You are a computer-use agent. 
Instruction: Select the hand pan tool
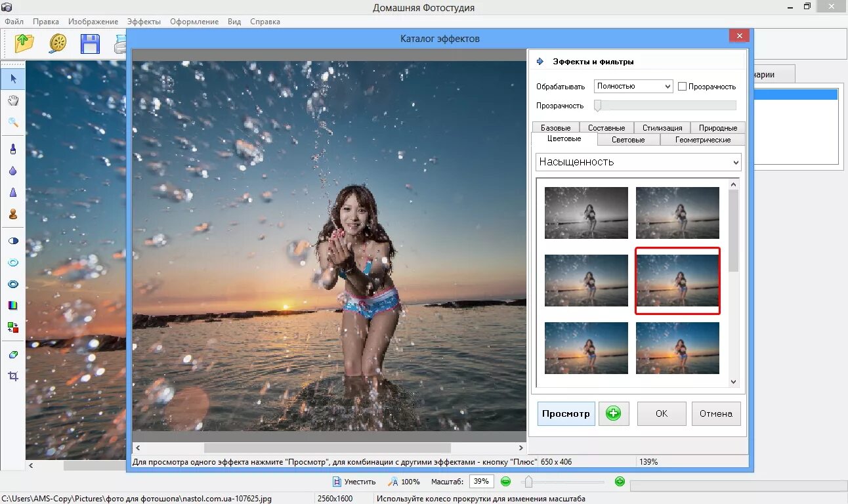[x=13, y=100]
